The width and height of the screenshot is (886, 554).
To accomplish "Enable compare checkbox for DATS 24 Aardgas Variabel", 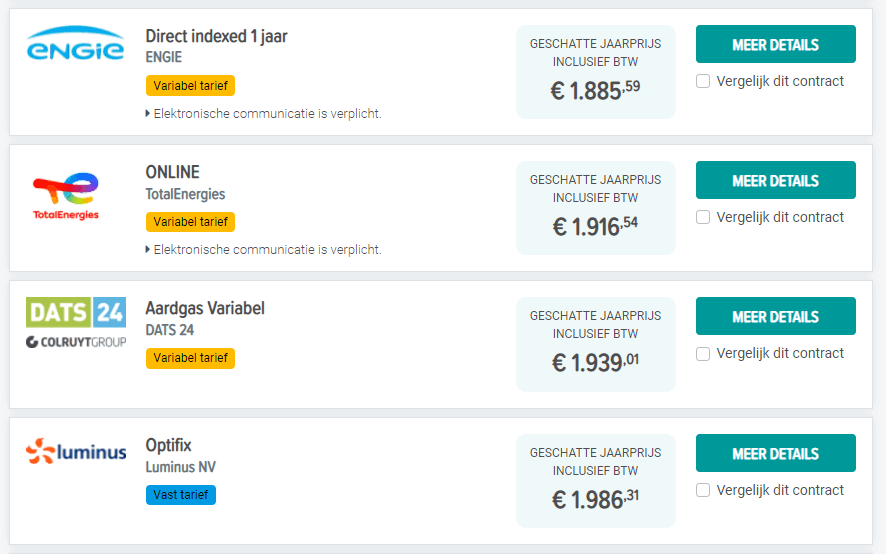I will pos(703,354).
